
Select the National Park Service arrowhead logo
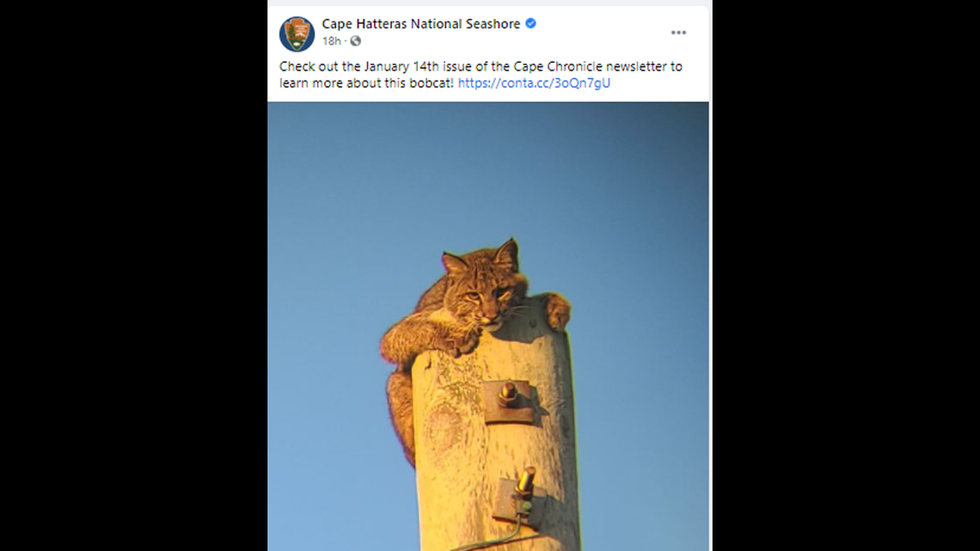pyautogui.click(x=297, y=32)
